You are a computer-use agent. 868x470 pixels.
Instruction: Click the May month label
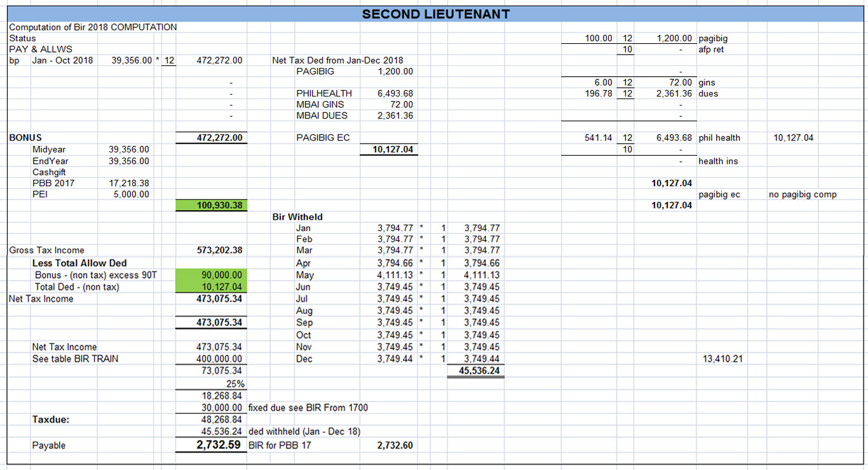pyautogui.click(x=305, y=275)
